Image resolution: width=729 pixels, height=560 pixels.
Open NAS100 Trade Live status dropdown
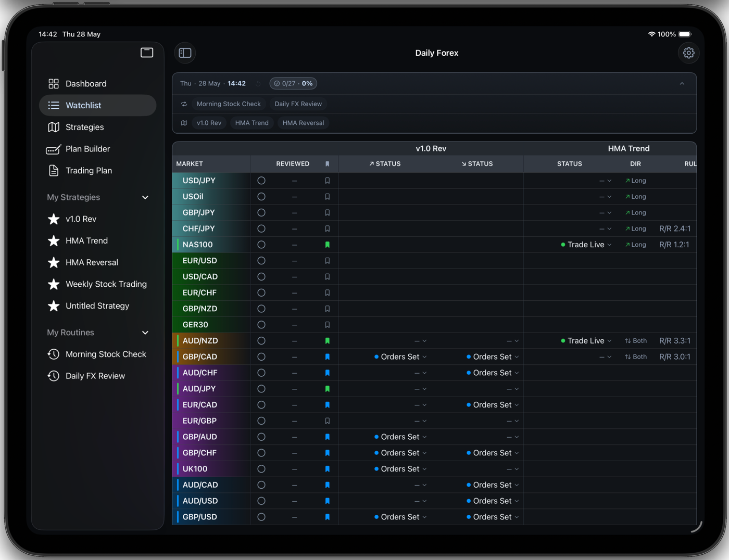pos(586,245)
